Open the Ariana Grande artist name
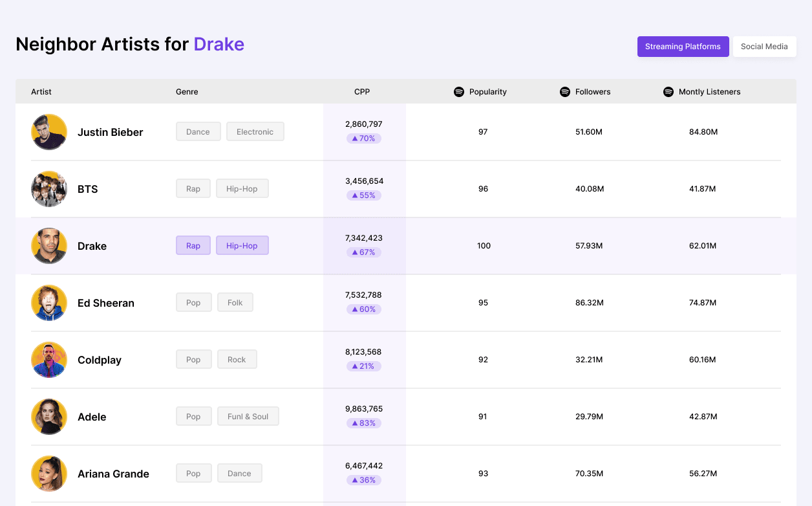812x506 pixels. 113,474
